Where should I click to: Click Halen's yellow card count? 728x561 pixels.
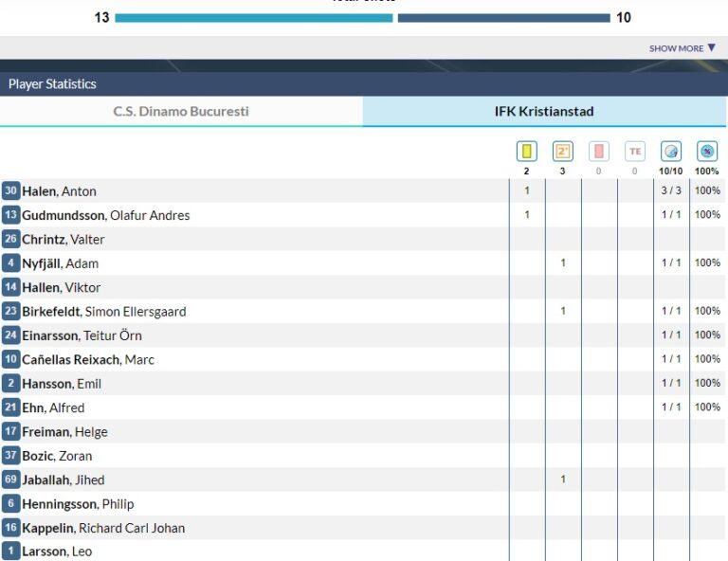tap(527, 190)
